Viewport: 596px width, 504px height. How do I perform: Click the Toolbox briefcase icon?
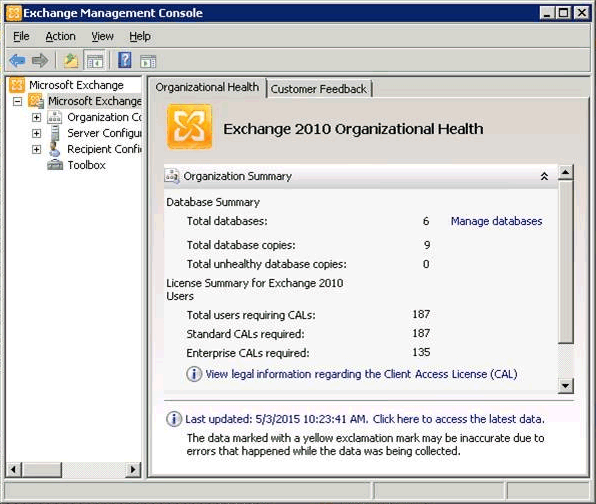(55, 165)
